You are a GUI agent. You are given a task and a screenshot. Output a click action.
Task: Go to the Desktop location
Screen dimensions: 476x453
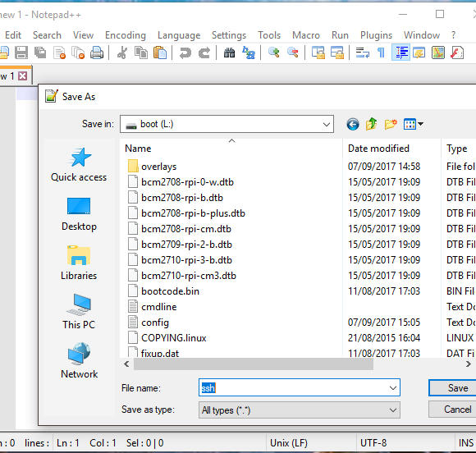click(x=79, y=214)
